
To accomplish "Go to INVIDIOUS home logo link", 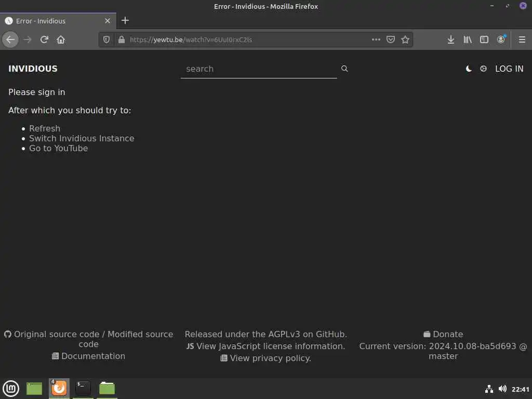I will point(33,69).
